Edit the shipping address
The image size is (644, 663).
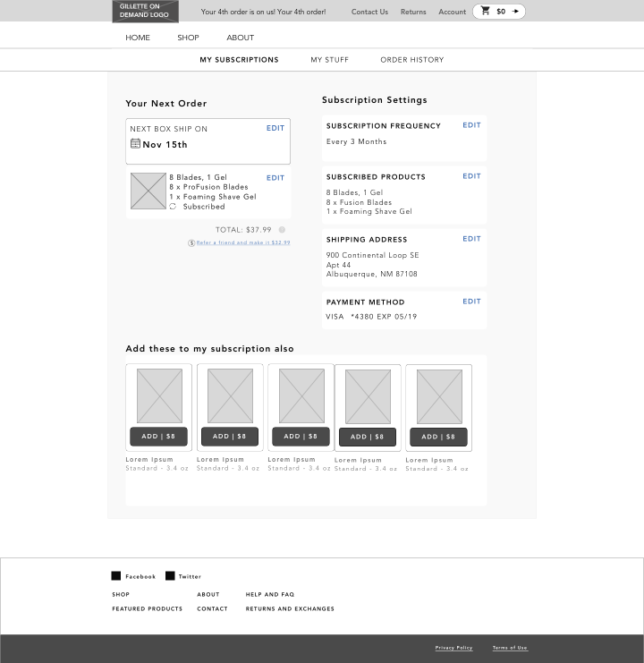pyautogui.click(x=471, y=239)
